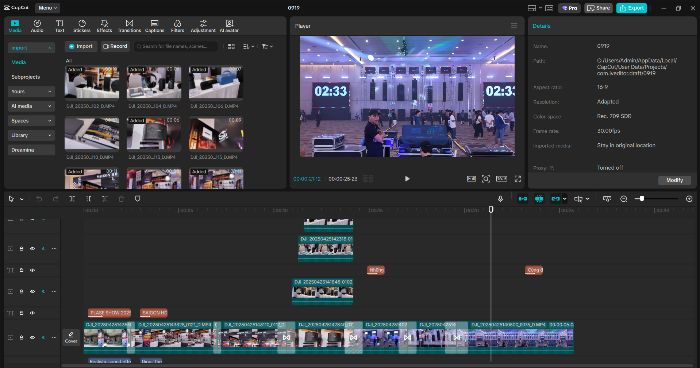Open the Text tab in top toolbar
700x368 pixels.
coord(59,26)
